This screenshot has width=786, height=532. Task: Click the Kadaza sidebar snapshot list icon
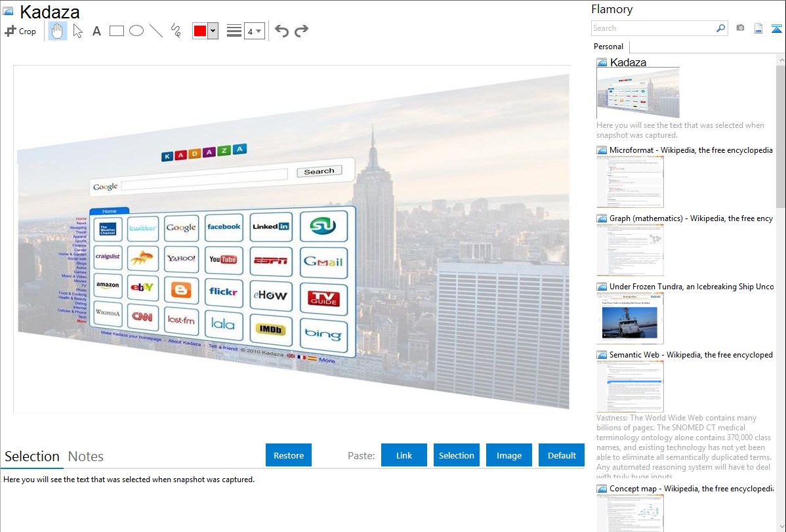602,63
